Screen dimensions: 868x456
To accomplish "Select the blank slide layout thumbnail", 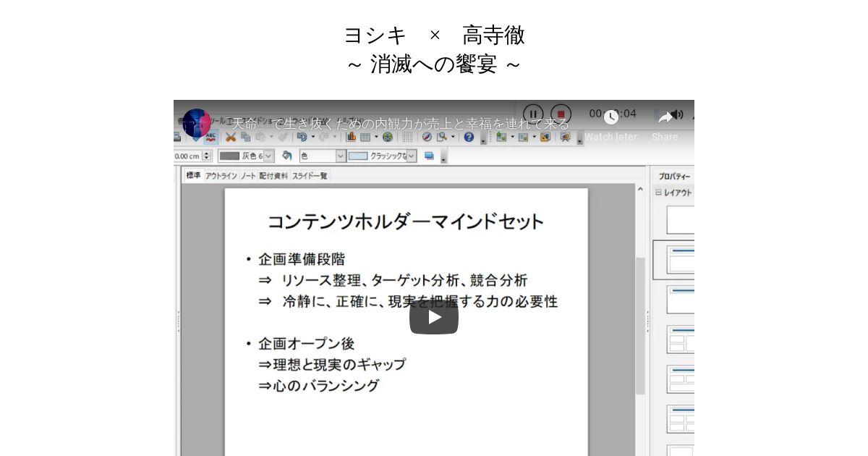I will [x=681, y=219].
